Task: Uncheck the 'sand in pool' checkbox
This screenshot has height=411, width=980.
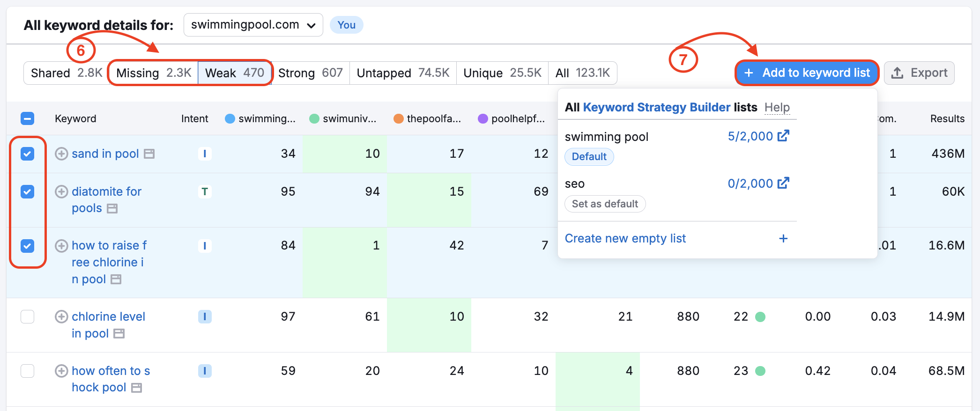Action: click(x=28, y=154)
